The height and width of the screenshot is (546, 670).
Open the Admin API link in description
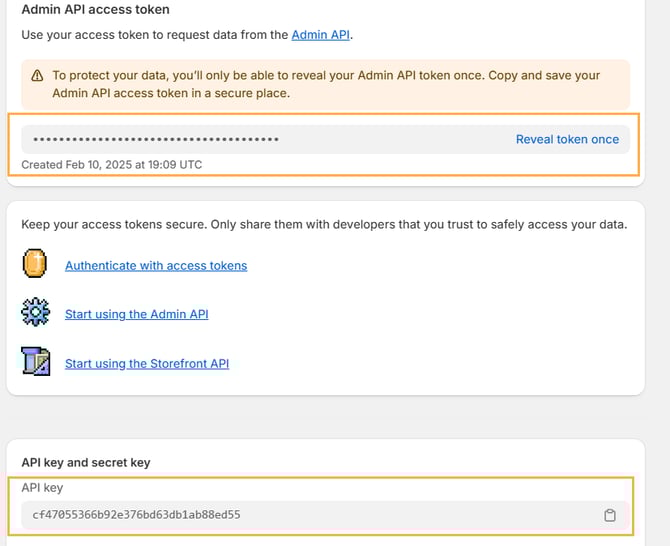click(x=321, y=35)
